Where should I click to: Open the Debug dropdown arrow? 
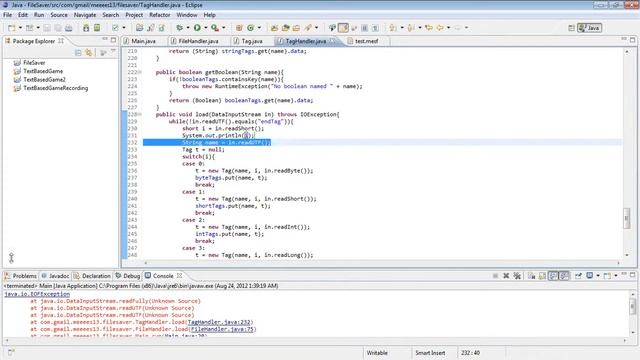click(x=188, y=28)
